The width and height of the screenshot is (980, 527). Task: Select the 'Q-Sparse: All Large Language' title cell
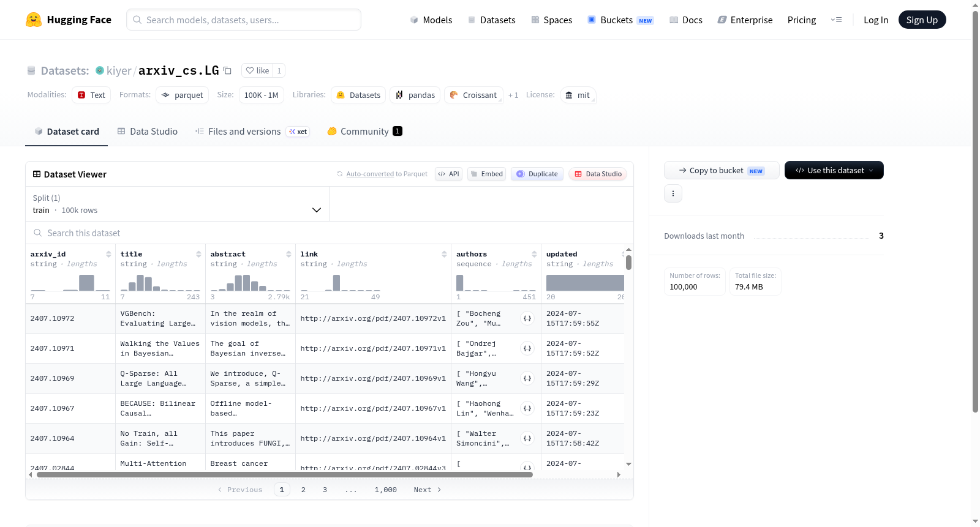(x=160, y=378)
